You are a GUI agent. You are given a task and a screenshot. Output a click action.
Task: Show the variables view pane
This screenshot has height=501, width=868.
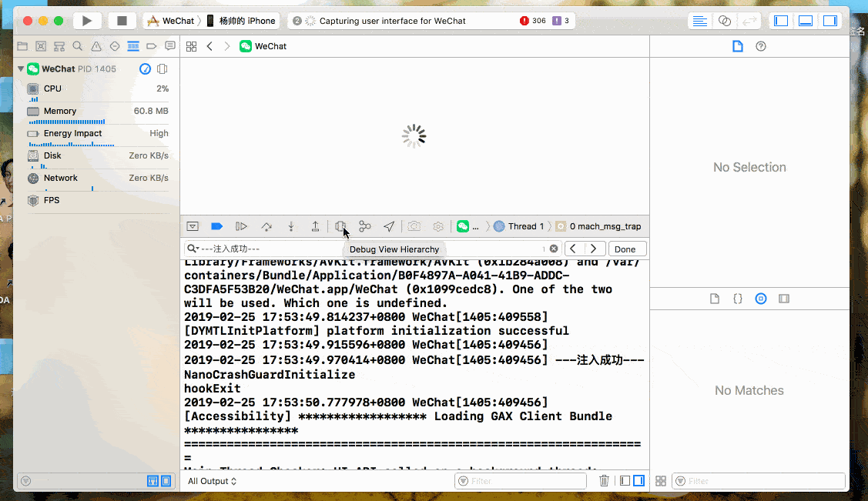625,481
